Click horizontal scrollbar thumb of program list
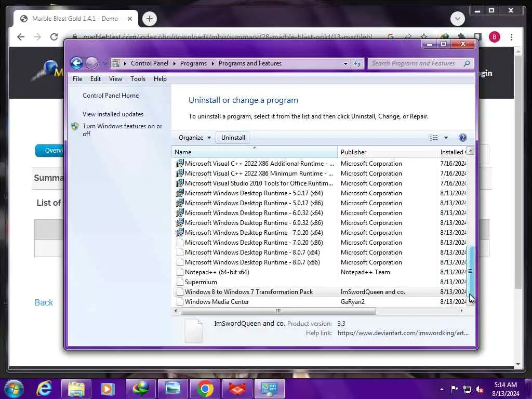Viewport: 532px width, 399px height. [278, 311]
